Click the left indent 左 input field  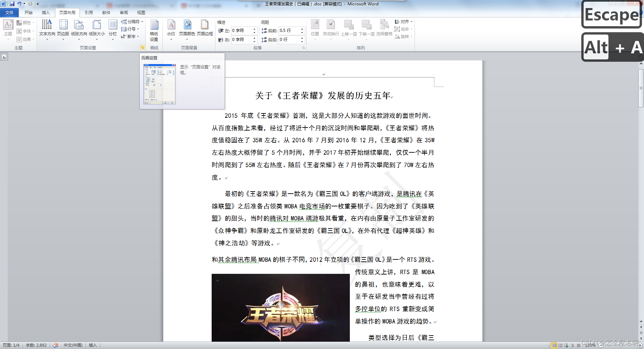point(241,31)
